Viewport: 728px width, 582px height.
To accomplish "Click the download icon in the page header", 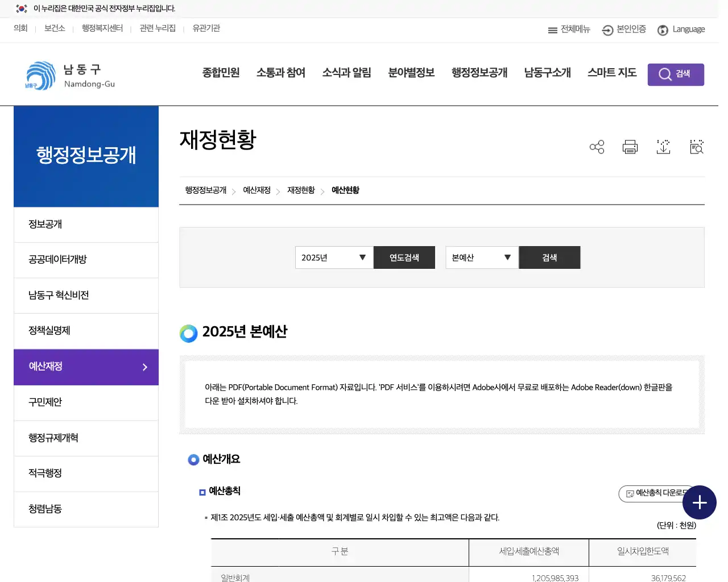I will (663, 147).
